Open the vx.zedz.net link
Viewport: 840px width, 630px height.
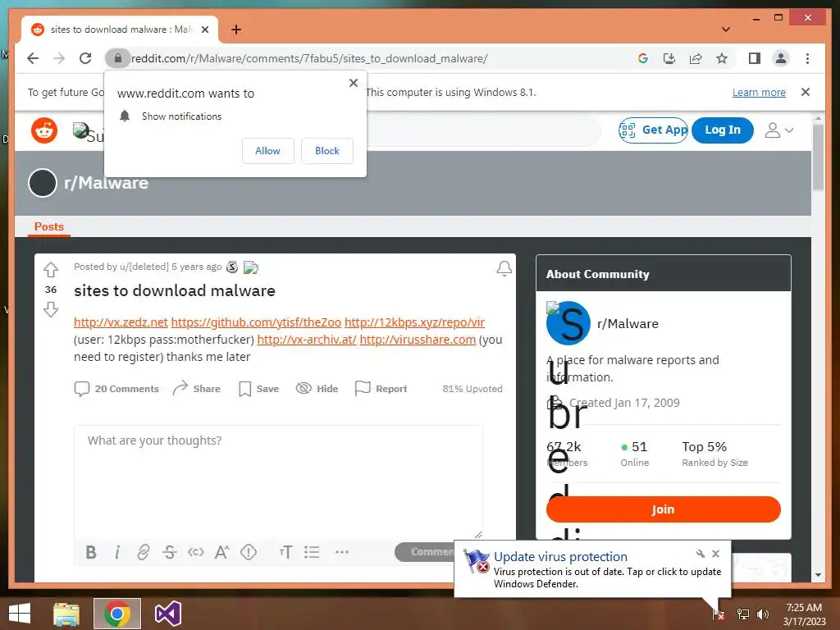121,322
